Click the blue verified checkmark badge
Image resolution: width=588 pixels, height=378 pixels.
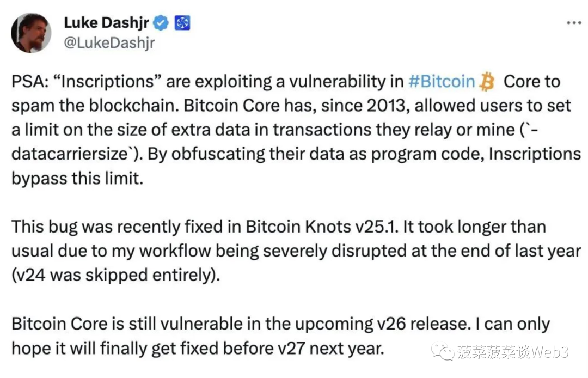(x=161, y=23)
